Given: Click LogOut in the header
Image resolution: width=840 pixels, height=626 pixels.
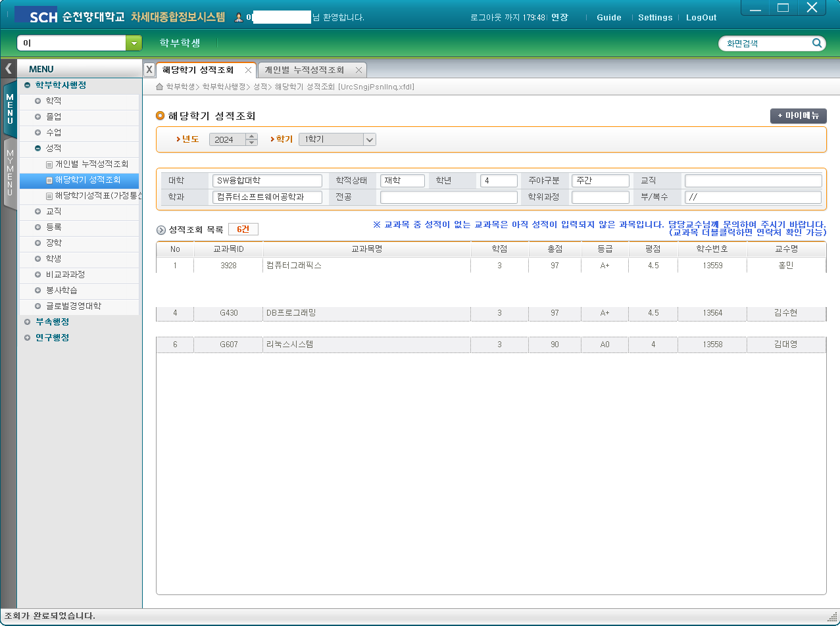Looking at the screenshot, I should coord(701,18).
